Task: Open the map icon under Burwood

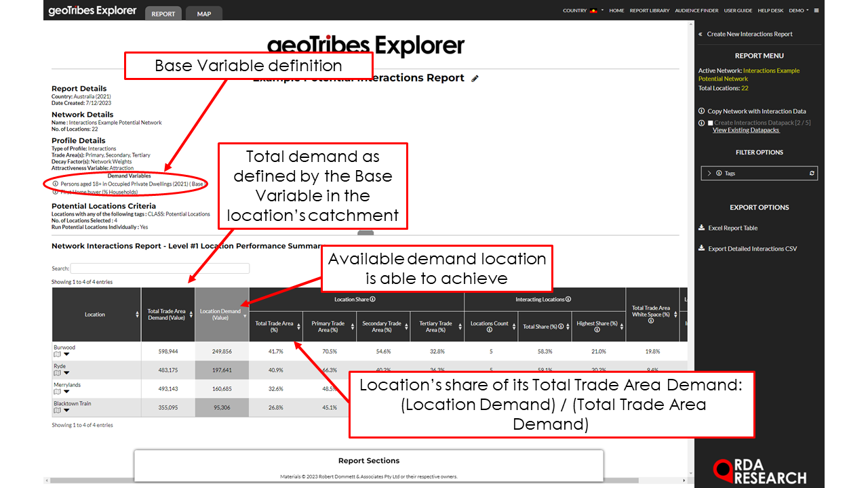Action: pyautogui.click(x=57, y=354)
